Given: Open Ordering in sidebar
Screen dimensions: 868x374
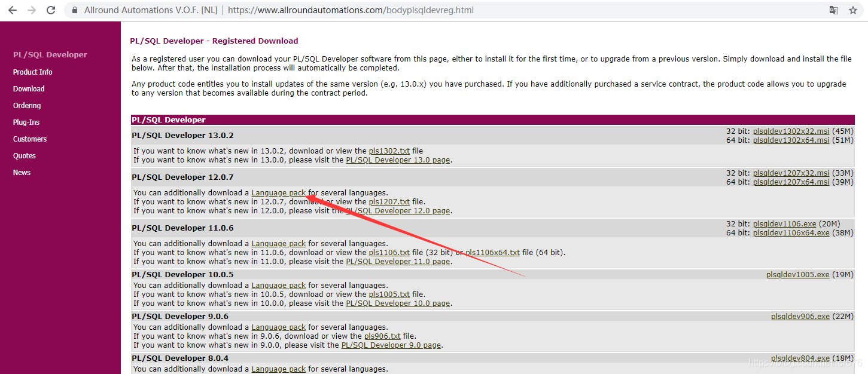Looking at the screenshot, I should 27,106.
